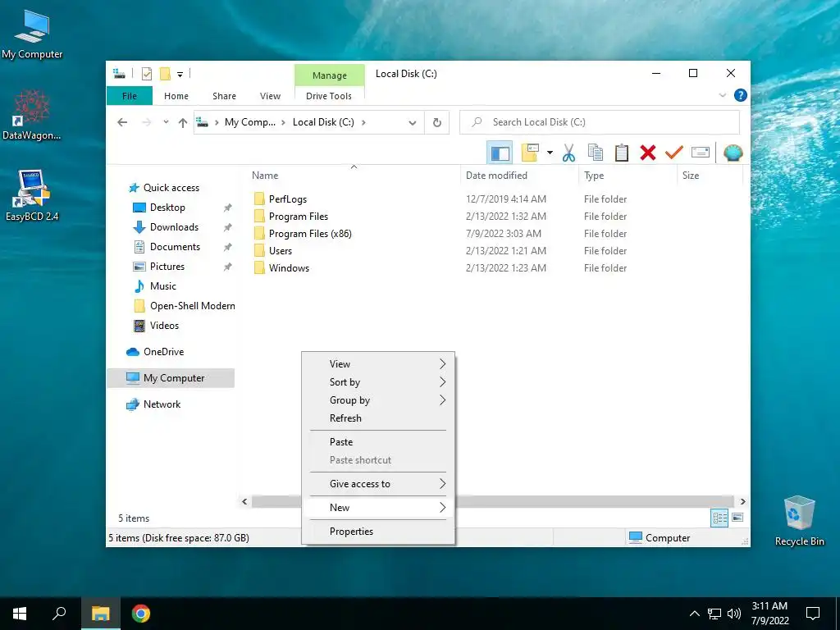
Task: Open Downloads in the navigation pane
Action: (174, 227)
